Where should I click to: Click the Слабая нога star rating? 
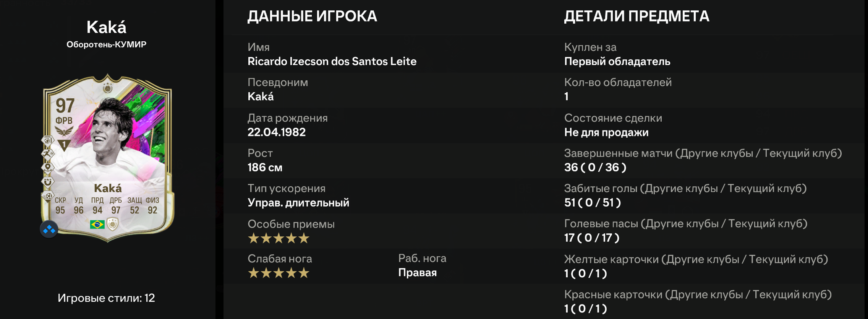coord(279,273)
